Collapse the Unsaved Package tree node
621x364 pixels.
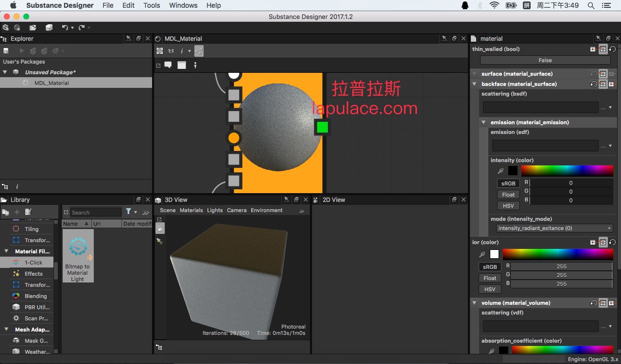pos(5,72)
